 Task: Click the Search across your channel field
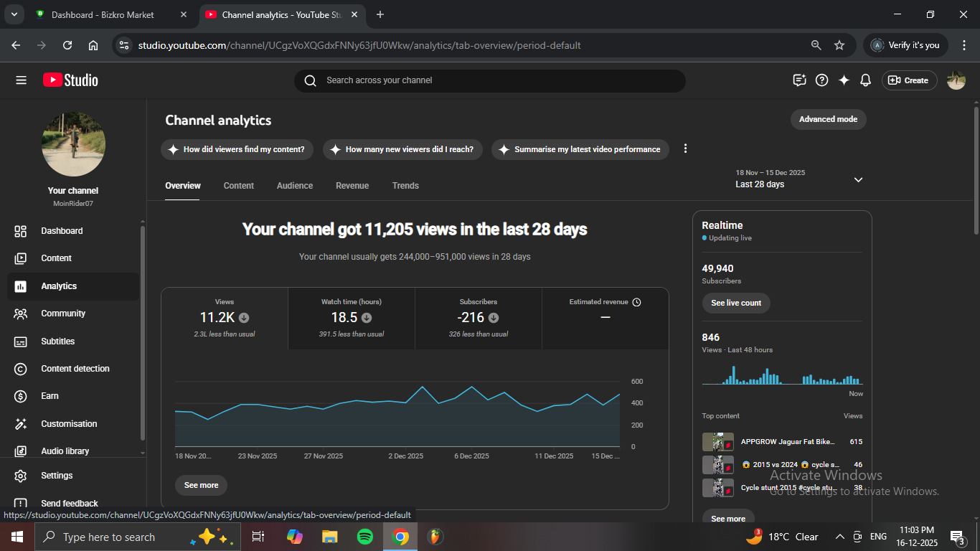[495, 80]
